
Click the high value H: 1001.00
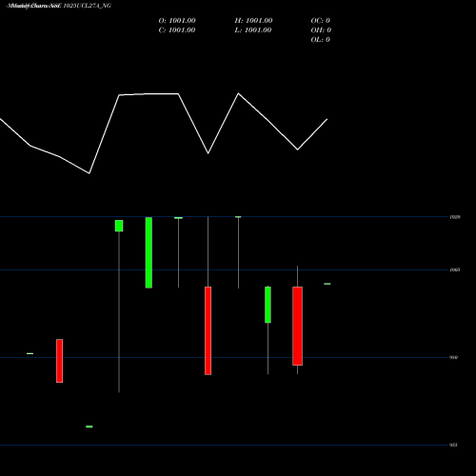(x=253, y=21)
